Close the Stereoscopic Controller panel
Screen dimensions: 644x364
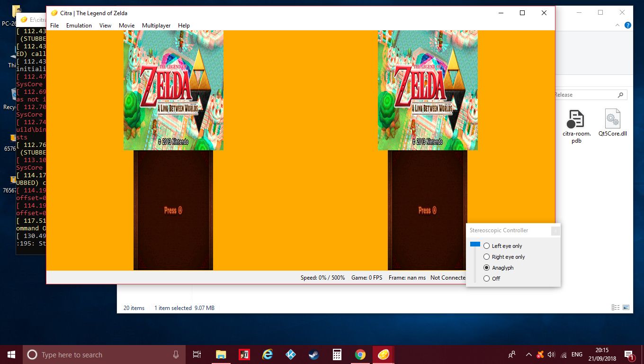click(x=555, y=231)
